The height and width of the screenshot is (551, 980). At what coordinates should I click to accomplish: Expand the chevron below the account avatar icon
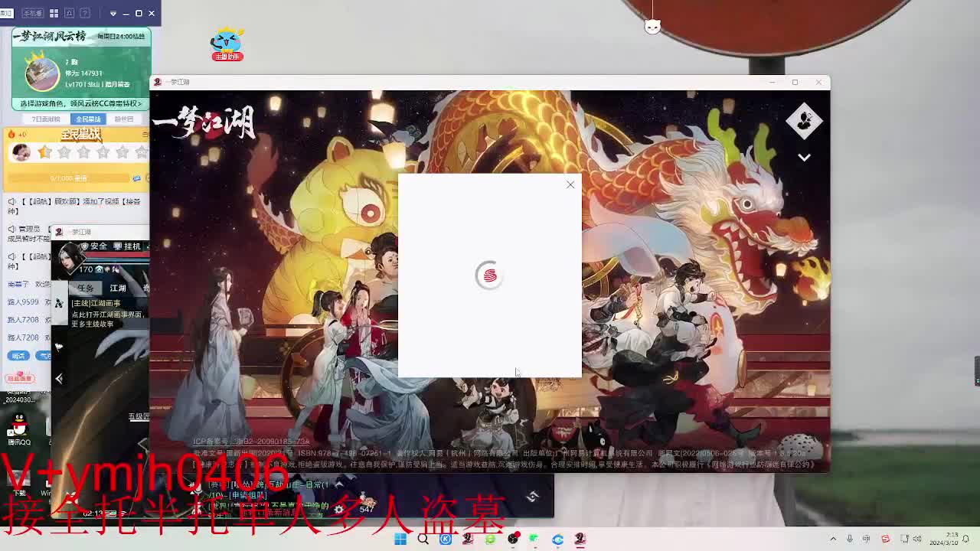pos(804,157)
